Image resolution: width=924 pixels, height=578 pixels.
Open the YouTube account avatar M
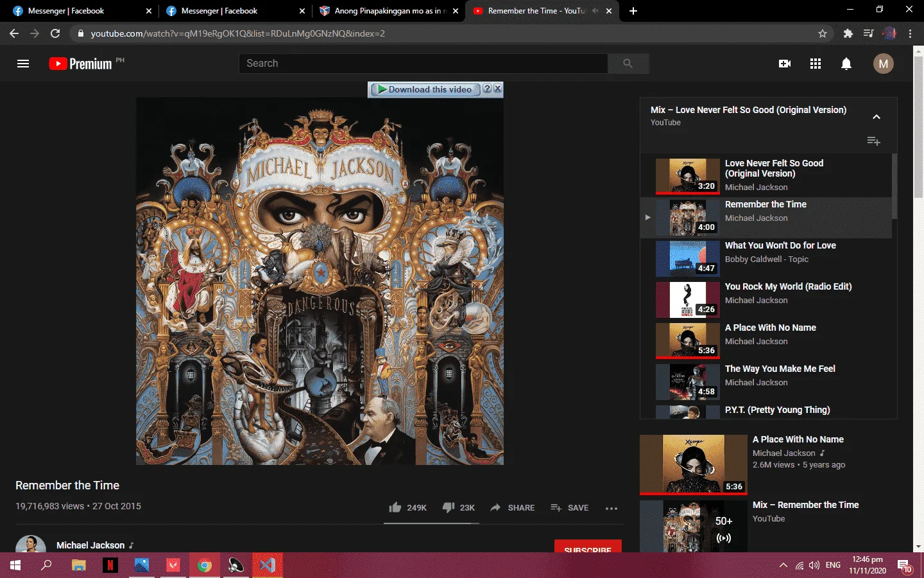coord(884,64)
